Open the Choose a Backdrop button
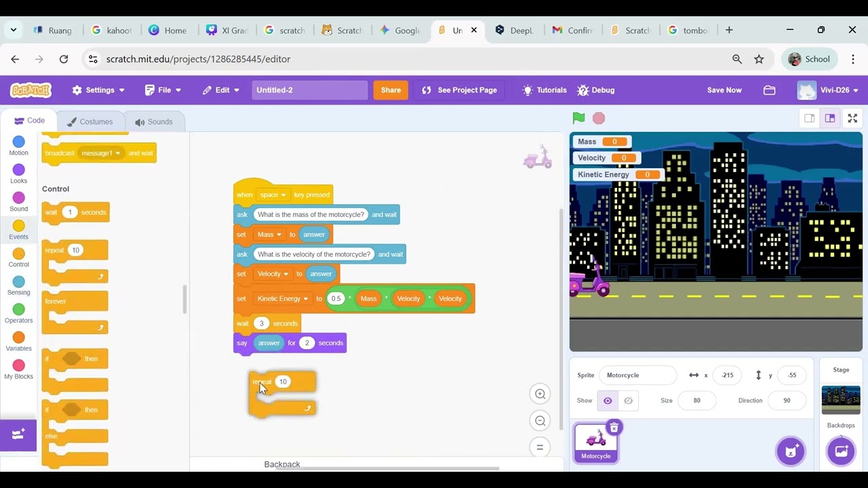868x488 pixels. [841, 451]
